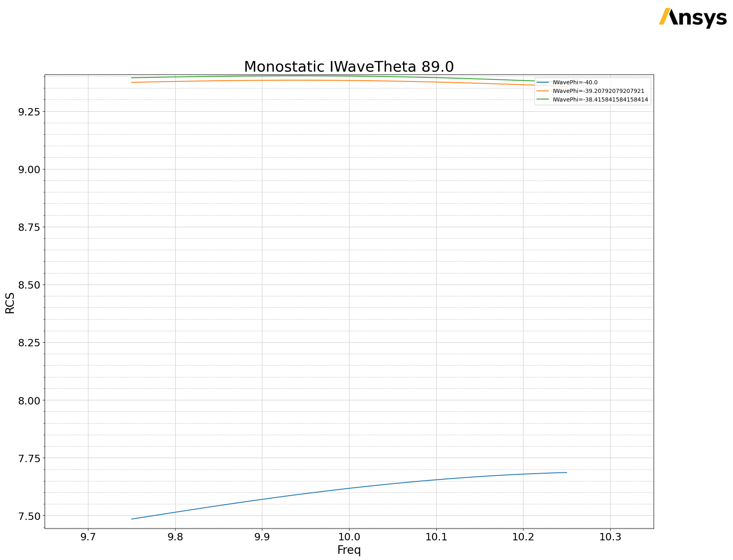Click the RCS y-axis label
Image resolution: width=733 pixels, height=560 pixels.
click(x=10, y=303)
